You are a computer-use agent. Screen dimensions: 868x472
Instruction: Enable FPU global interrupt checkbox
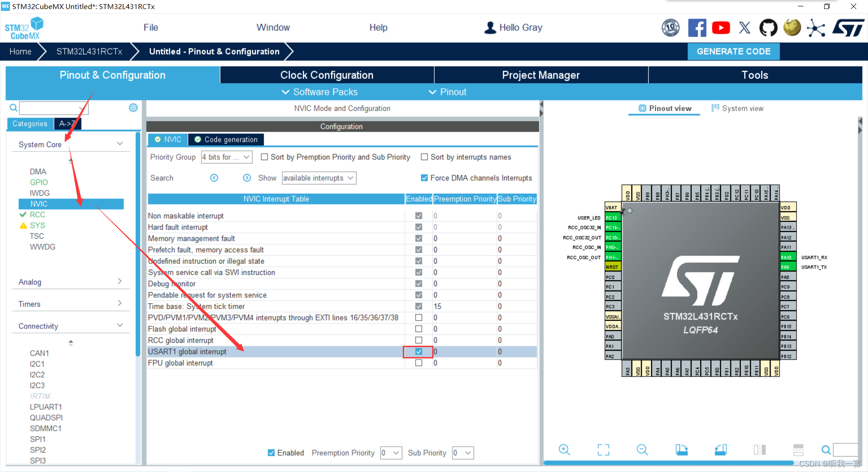(x=419, y=363)
